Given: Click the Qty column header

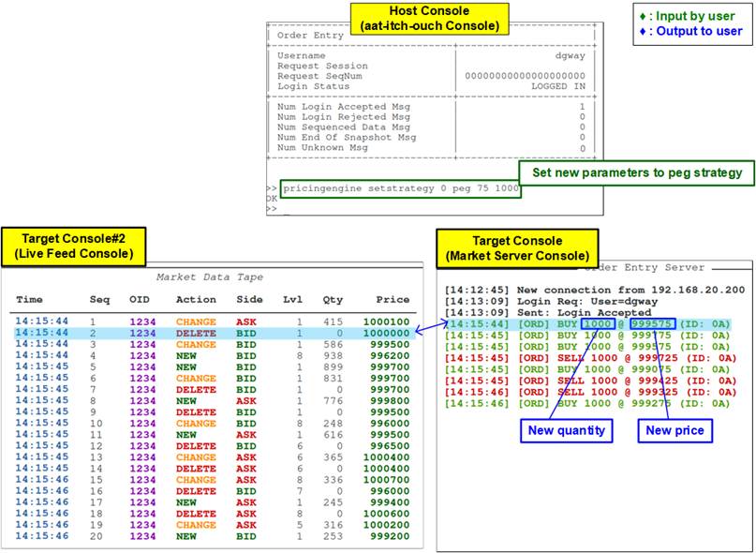Looking at the screenshot, I should click(334, 300).
